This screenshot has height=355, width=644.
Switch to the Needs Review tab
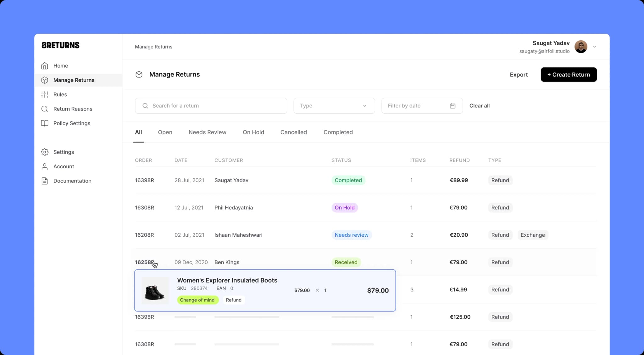207,132
